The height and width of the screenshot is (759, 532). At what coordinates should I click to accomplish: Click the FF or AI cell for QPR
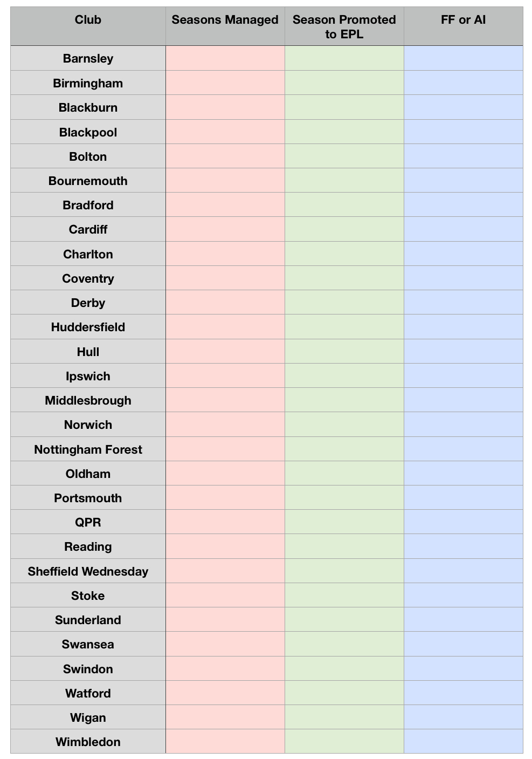pyautogui.click(x=464, y=522)
